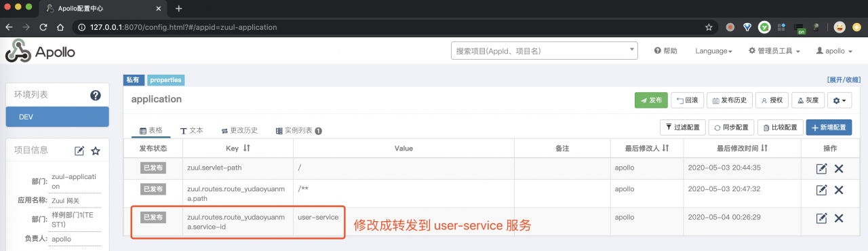
Task: Open 发布历史 release history
Action: 730,100
